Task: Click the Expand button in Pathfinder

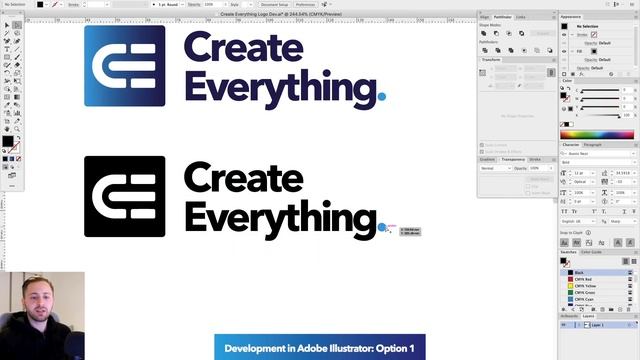Action: (543, 33)
